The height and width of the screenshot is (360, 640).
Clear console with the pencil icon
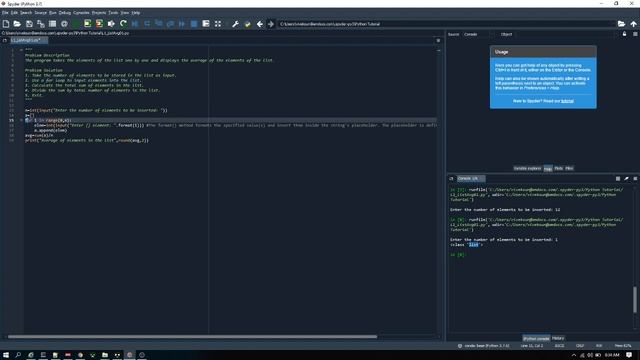click(627, 178)
